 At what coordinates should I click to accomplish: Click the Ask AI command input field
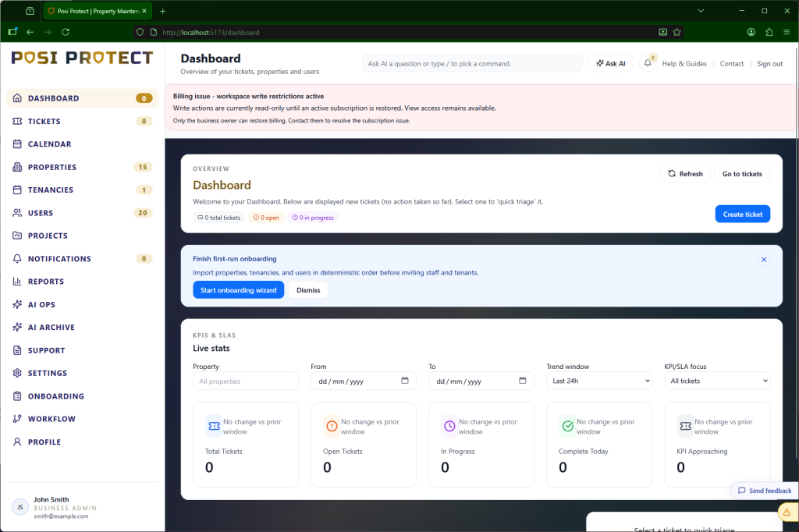[471, 64]
